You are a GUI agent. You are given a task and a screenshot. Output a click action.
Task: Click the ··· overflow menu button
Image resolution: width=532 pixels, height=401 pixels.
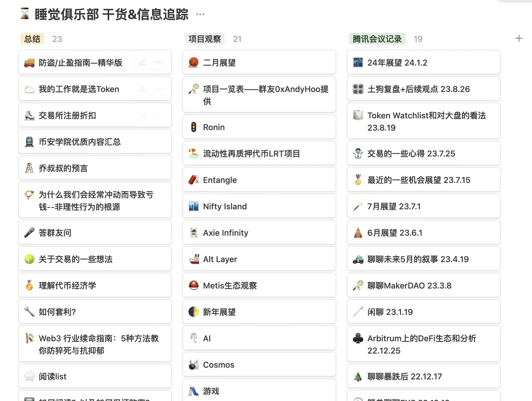coord(201,14)
